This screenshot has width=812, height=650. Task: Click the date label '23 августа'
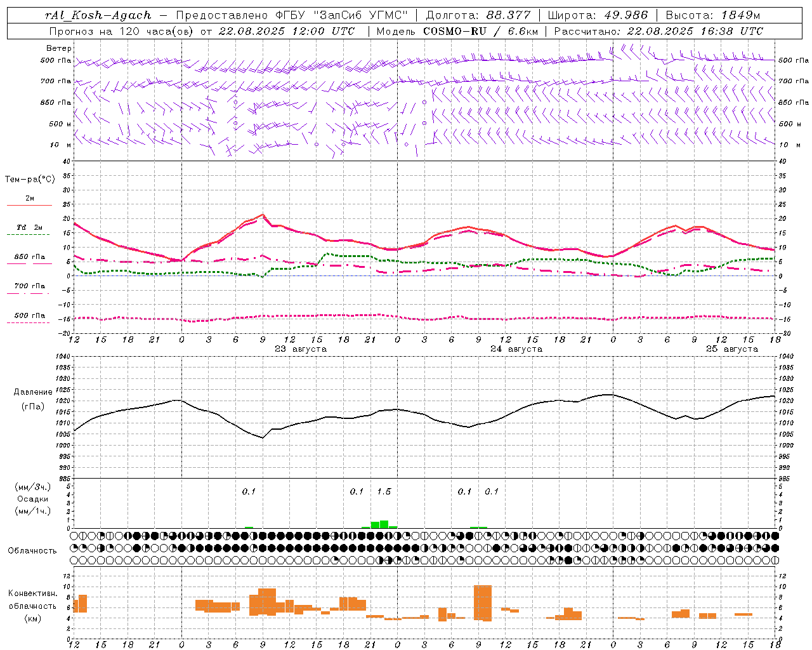pos(301,349)
